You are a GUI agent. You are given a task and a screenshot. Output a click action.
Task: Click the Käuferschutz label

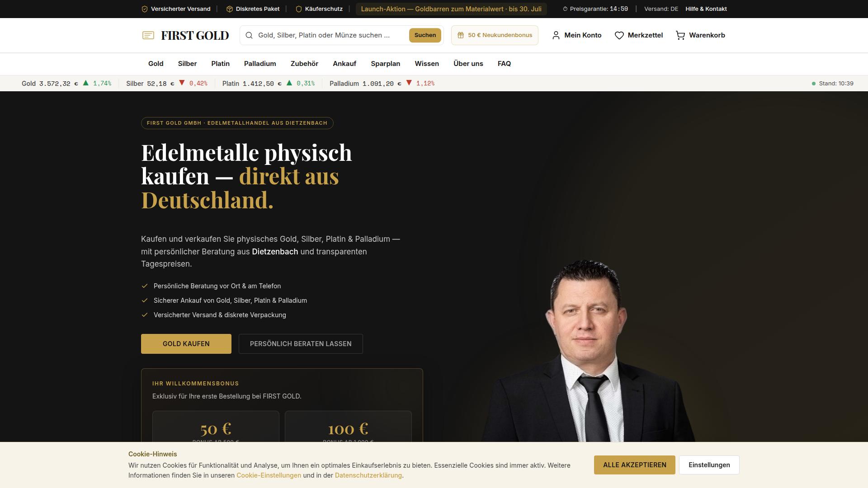[x=324, y=9]
